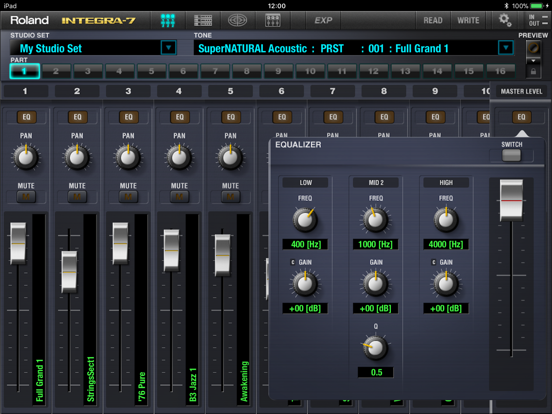Click the HIGH band GAIN knob

click(x=446, y=284)
